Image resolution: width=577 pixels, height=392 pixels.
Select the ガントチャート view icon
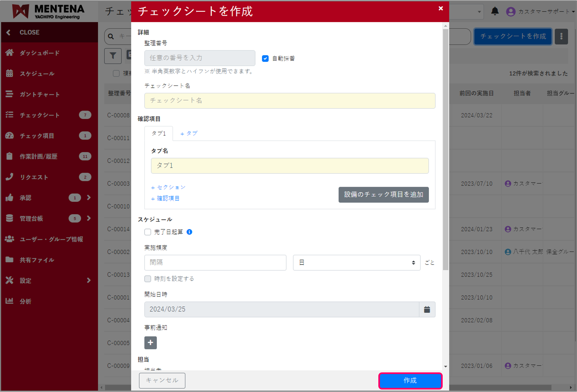(x=9, y=94)
